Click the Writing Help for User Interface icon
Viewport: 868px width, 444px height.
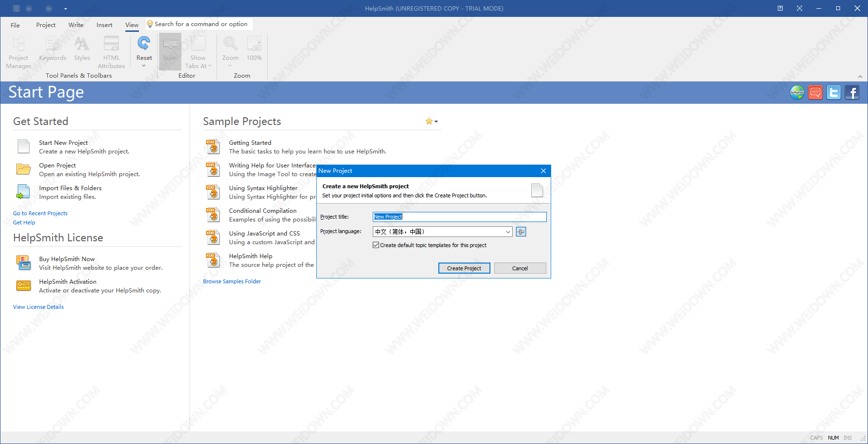tap(213, 169)
